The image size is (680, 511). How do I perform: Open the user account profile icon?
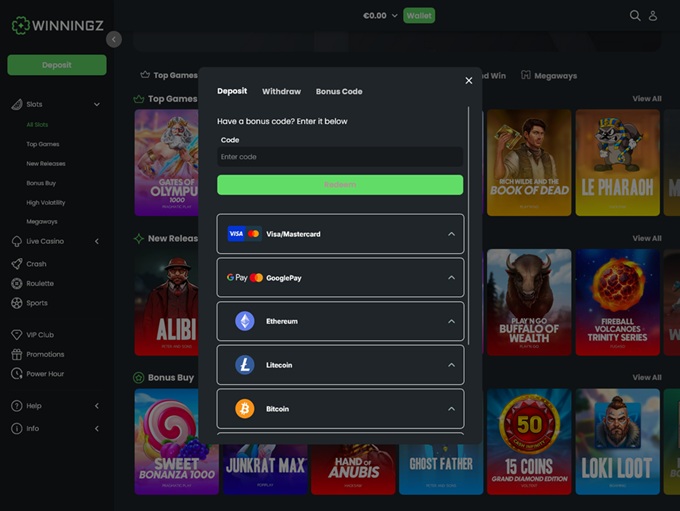tap(653, 16)
